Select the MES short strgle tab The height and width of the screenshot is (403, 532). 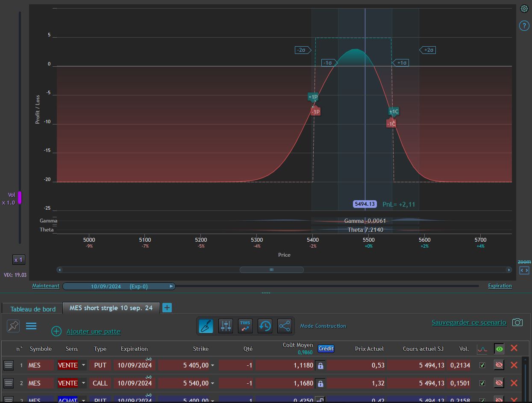(x=111, y=308)
